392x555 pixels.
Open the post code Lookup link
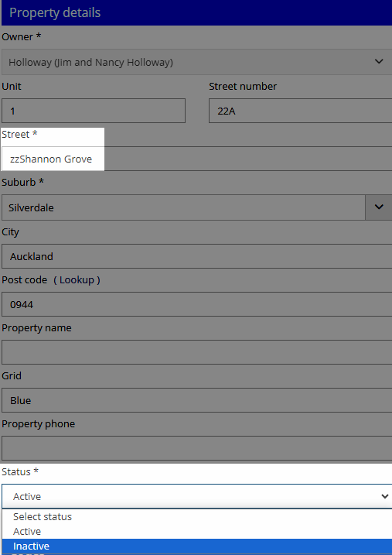coord(77,280)
